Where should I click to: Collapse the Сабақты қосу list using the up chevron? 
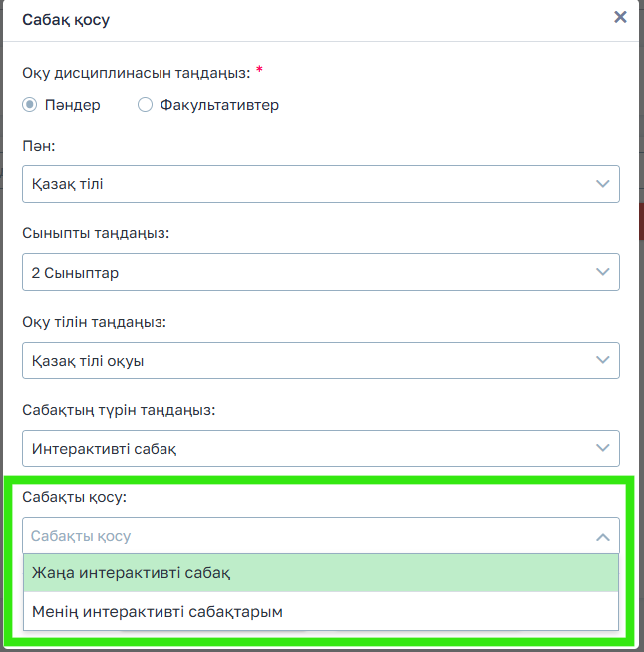[602, 537]
